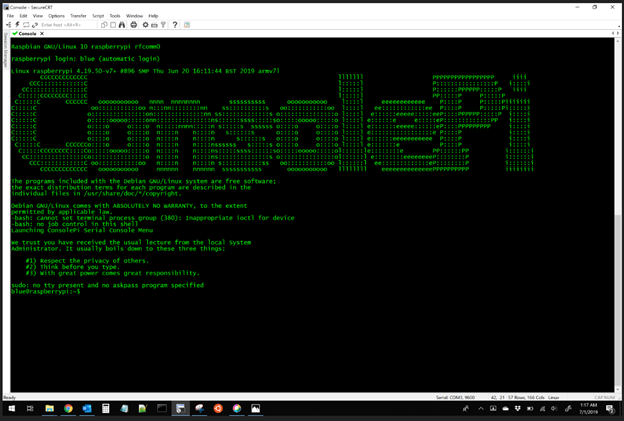Image resolution: width=624 pixels, height=421 pixels.
Task: Open Task View in the taskbar
Action: point(30,409)
